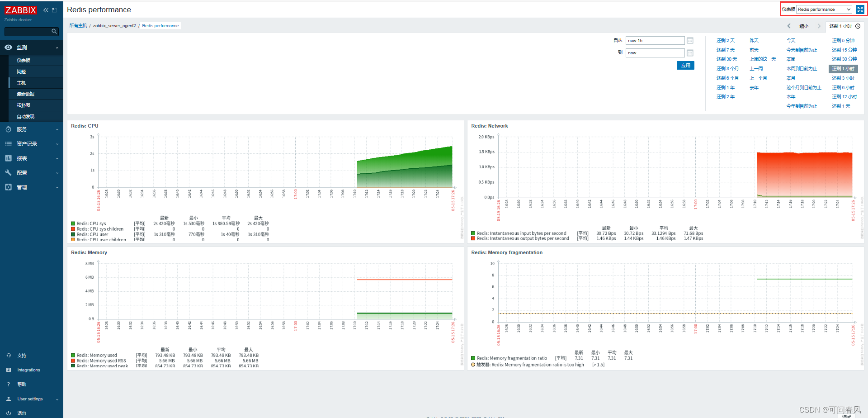Viewport: 868px width, 418px height.
Task: Toggle the 还剩 1 小时 time selector tab
Action: (x=844, y=26)
